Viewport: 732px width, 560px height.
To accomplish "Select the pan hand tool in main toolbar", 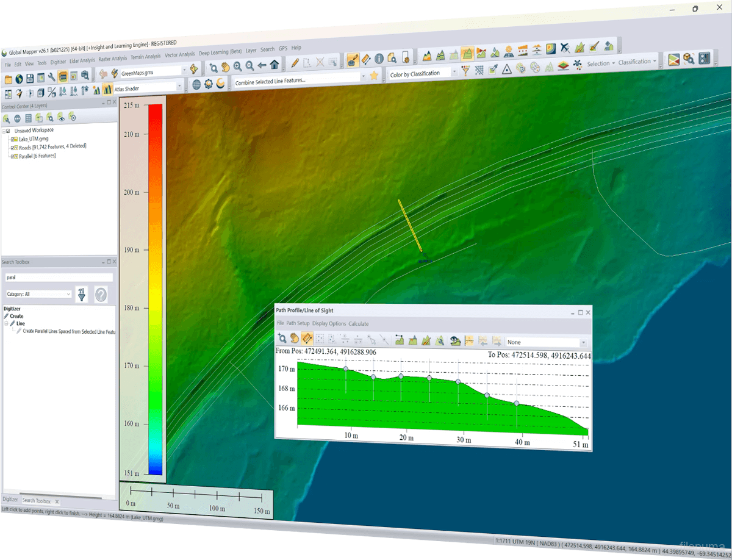I will click(225, 66).
